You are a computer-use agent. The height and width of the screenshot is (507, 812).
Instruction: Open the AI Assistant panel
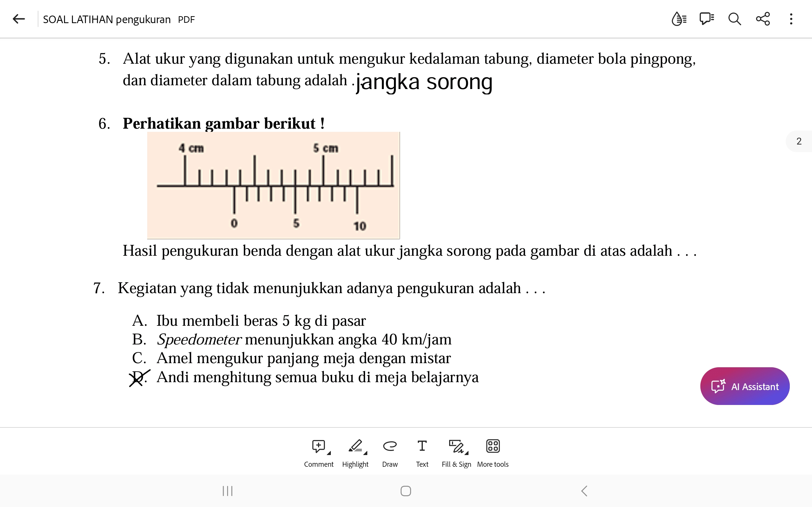pyautogui.click(x=745, y=387)
